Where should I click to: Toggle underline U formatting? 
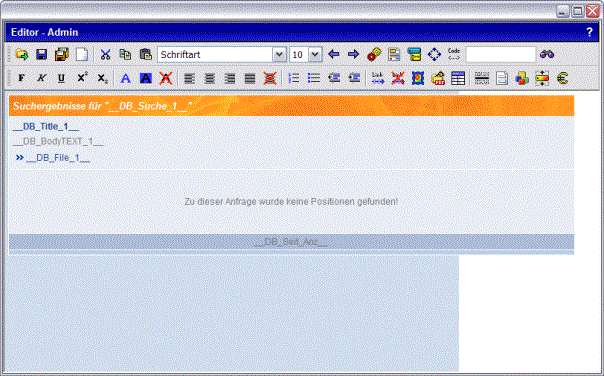pos(61,78)
